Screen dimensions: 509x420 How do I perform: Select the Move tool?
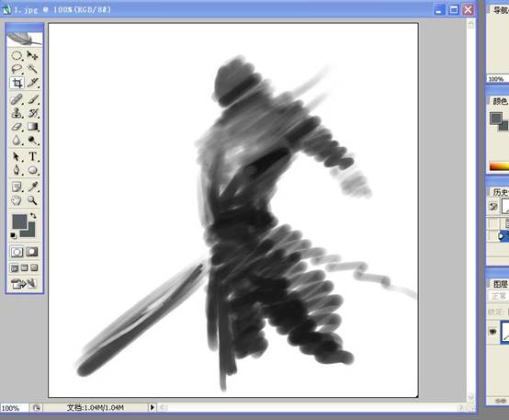tap(32, 55)
